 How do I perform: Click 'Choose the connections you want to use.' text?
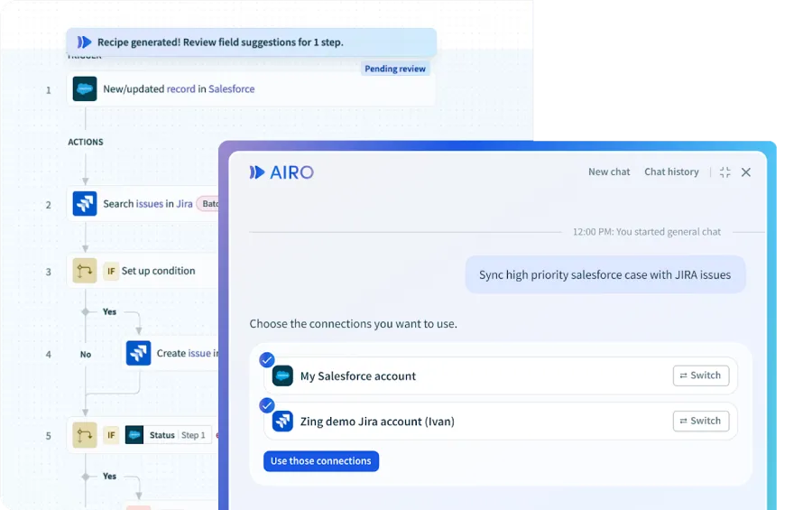353,324
